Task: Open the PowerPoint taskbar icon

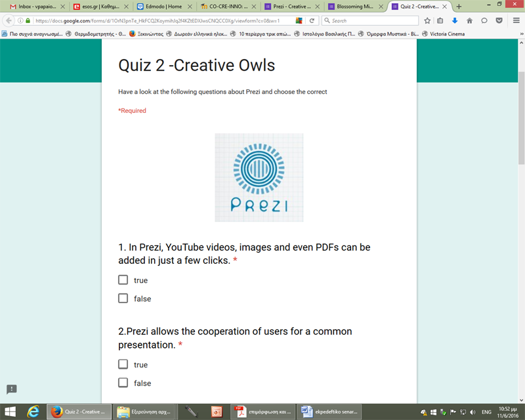Action: [217, 411]
